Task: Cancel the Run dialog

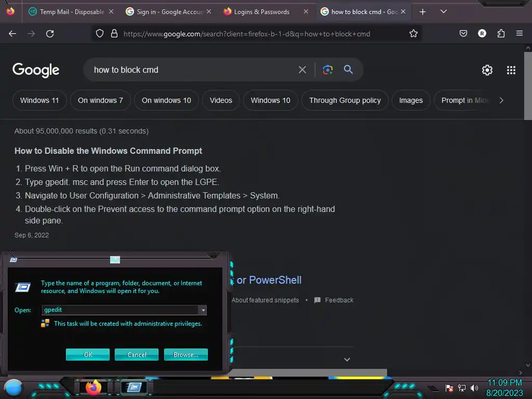Action: click(x=137, y=354)
